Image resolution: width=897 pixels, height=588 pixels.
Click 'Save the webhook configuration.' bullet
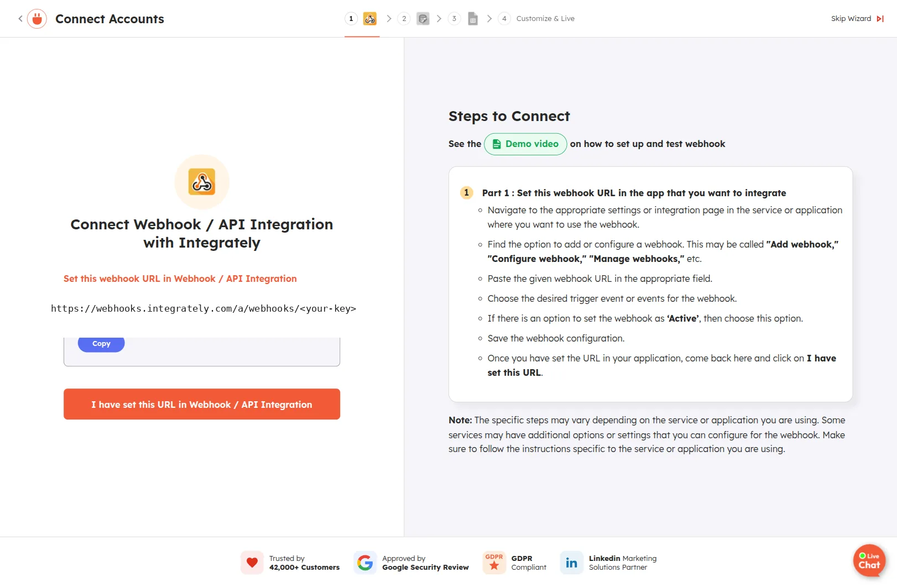pyautogui.click(x=556, y=338)
